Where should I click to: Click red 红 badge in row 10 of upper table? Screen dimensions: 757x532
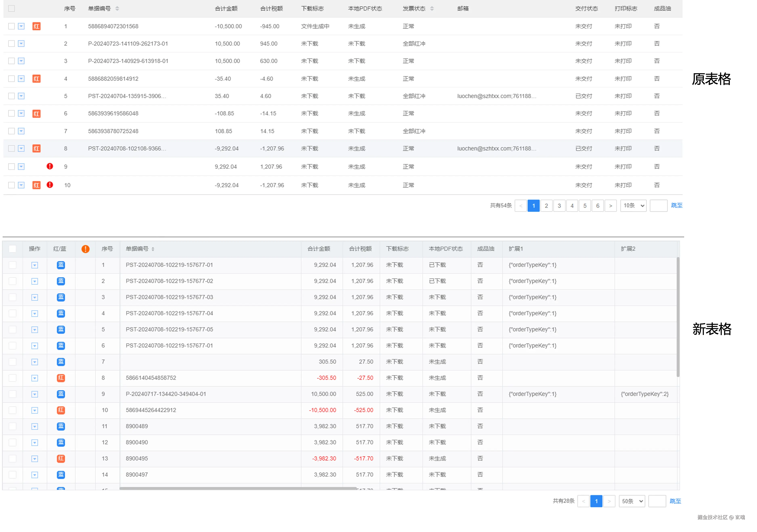36,185
